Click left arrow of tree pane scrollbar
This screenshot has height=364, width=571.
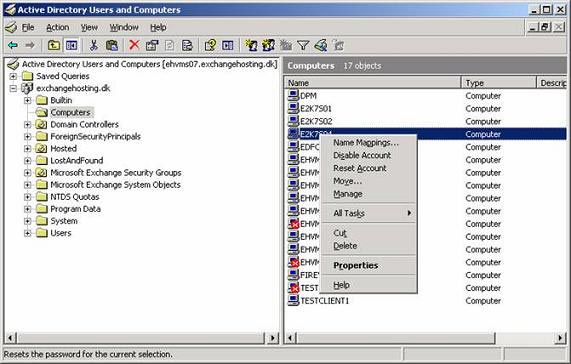pyautogui.click(x=11, y=338)
